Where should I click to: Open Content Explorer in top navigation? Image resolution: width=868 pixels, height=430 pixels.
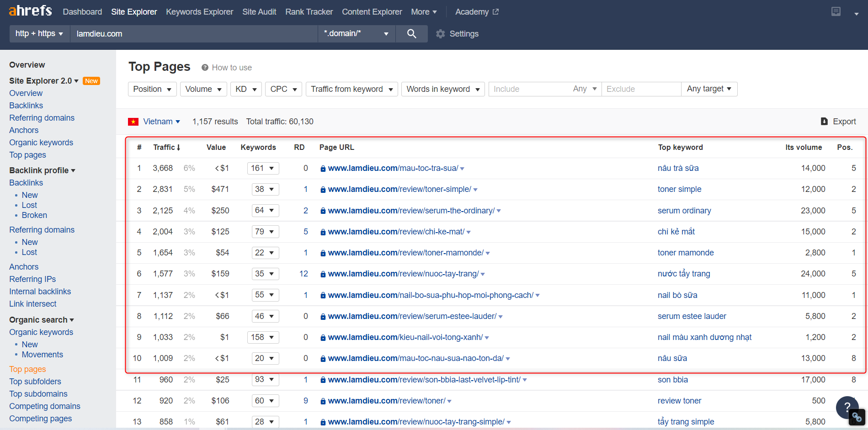point(372,12)
